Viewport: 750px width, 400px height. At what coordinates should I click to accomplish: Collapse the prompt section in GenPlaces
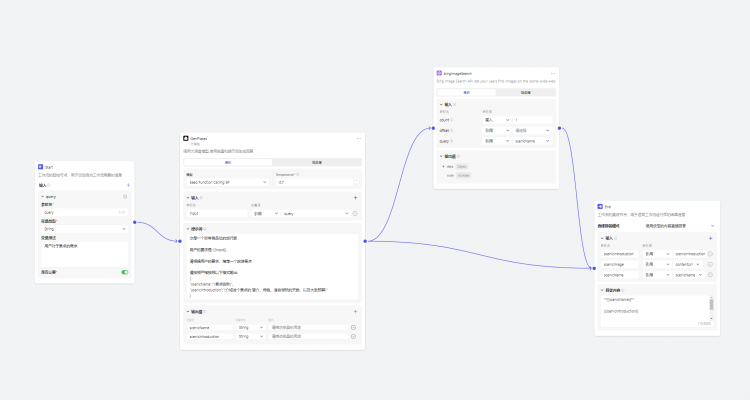[x=188, y=229]
